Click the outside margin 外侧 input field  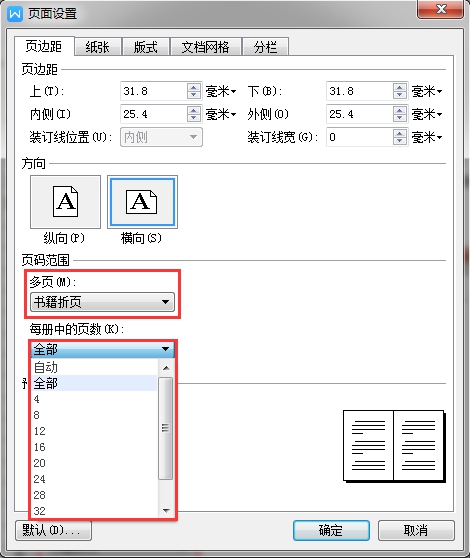click(x=360, y=114)
